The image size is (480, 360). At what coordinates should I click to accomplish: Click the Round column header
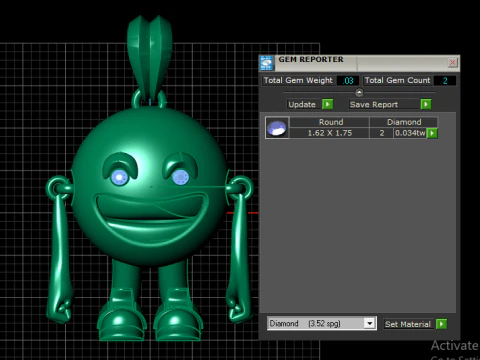pyautogui.click(x=330, y=122)
